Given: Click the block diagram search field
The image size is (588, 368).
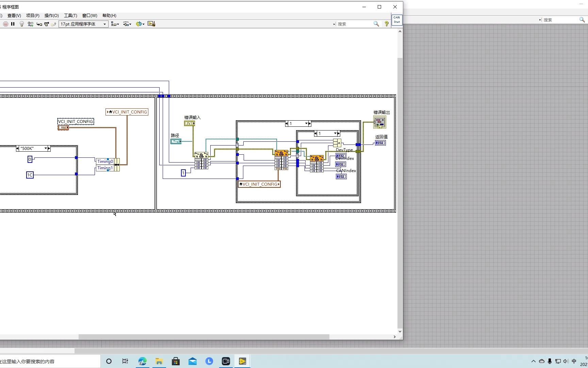Looking at the screenshot, I should click(x=354, y=24).
